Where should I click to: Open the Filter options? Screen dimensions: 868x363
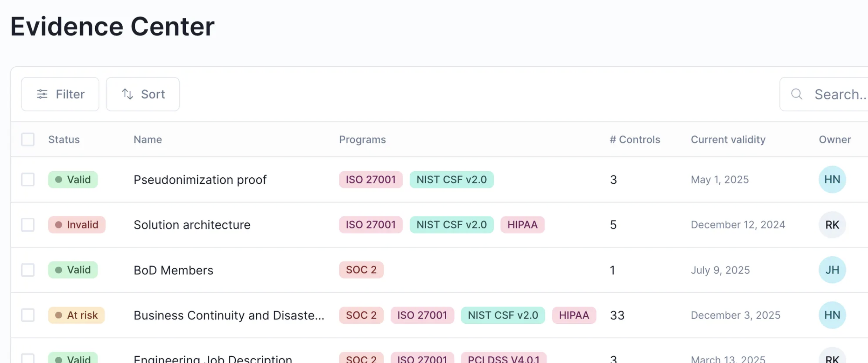click(60, 94)
